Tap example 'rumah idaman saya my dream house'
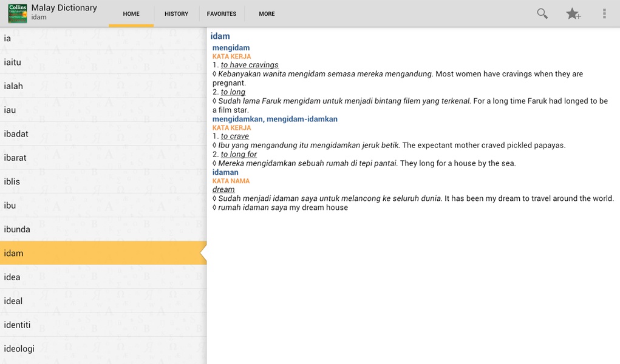This screenshot has width=620, height=364. 281,207
